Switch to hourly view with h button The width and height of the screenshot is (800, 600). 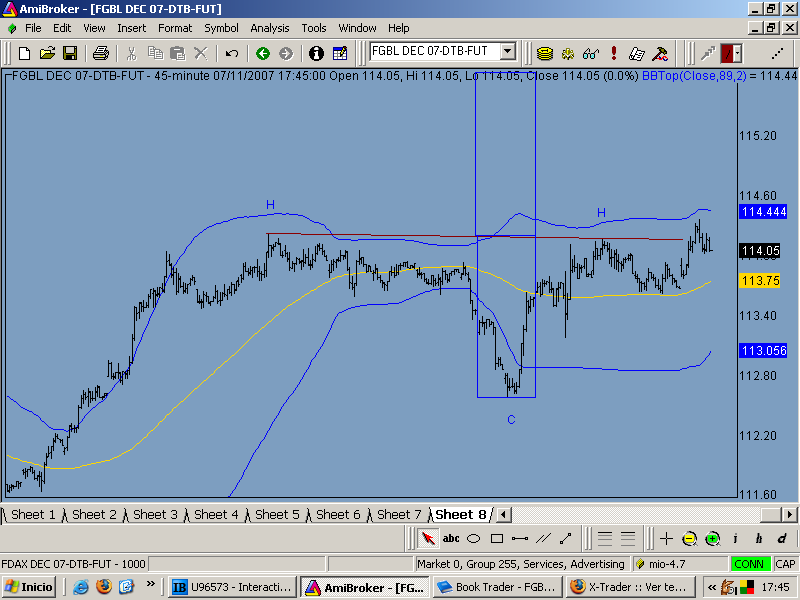(759, 538)
